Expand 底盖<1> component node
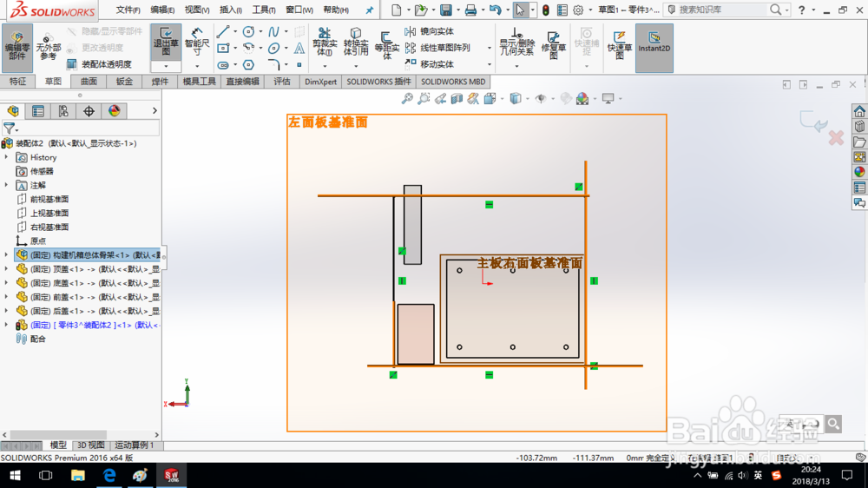868x488 pixels. pyautogui.click(x=6, y=282)
